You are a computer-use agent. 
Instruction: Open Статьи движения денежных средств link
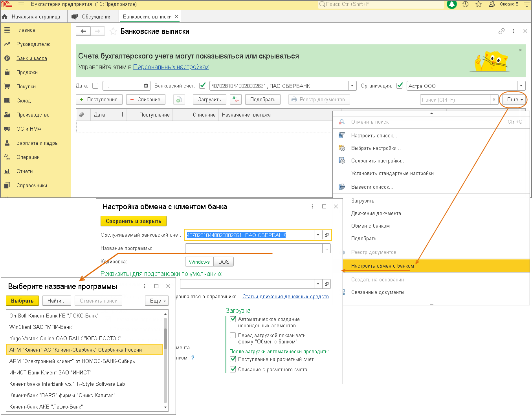[x=286, y=296]
